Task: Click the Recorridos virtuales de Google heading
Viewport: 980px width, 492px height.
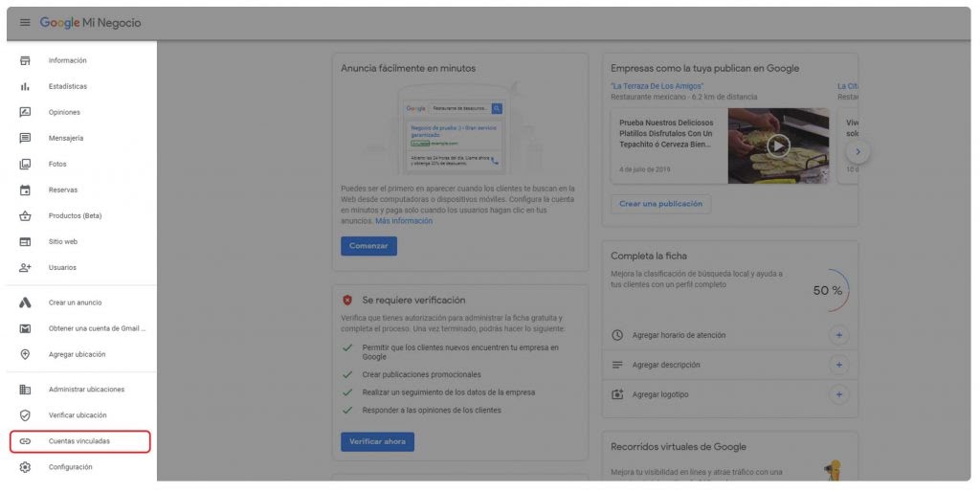Action: click(679, 447)
